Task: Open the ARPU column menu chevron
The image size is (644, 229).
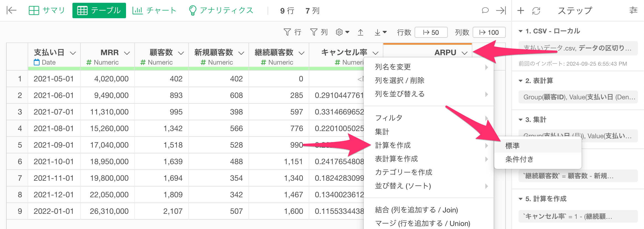Action: [465, 53]
